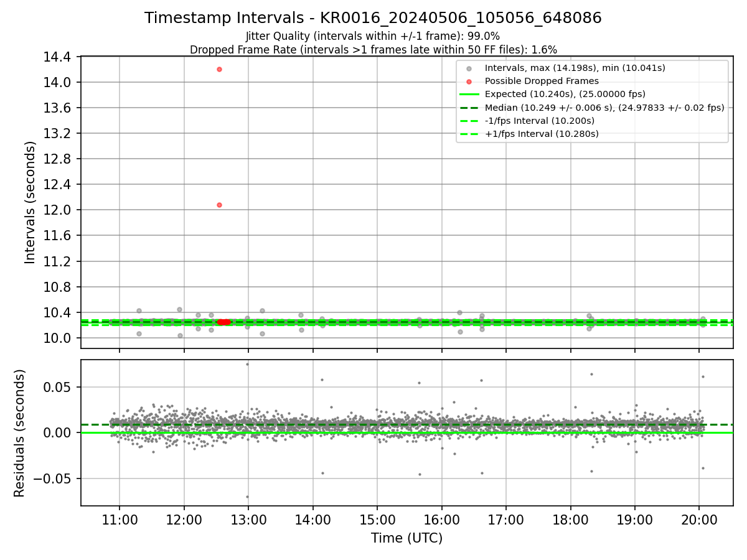
Task: Click the legend entry "Intervals, max (14.198s), min (10.041s)"
Action: (575, 68)
